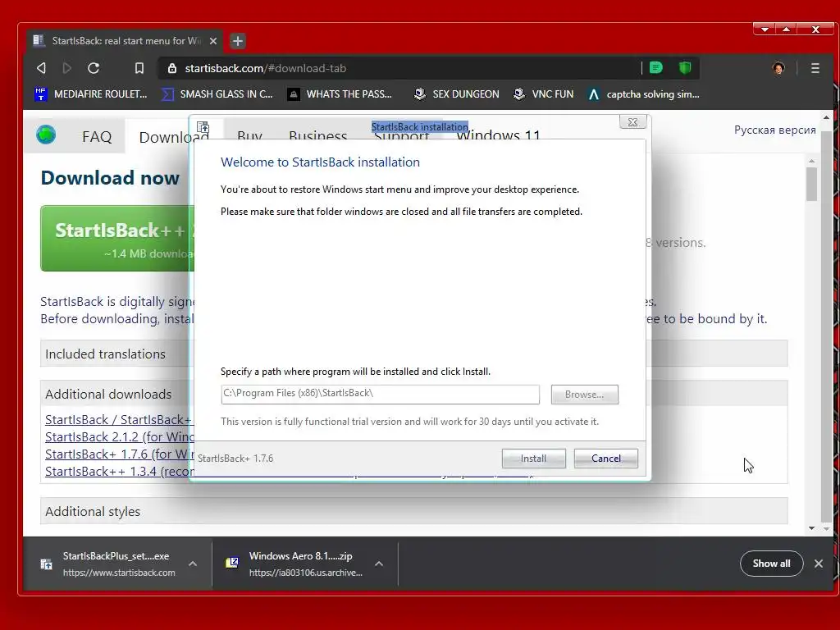
Task: Open the captcha solving sim... bookmark
Action: [x=643, y=94]
